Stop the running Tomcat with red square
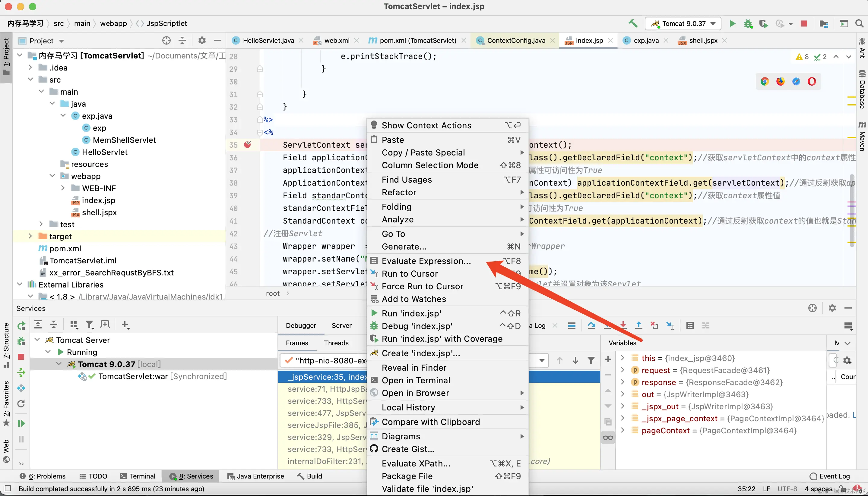 click(804, 24)
